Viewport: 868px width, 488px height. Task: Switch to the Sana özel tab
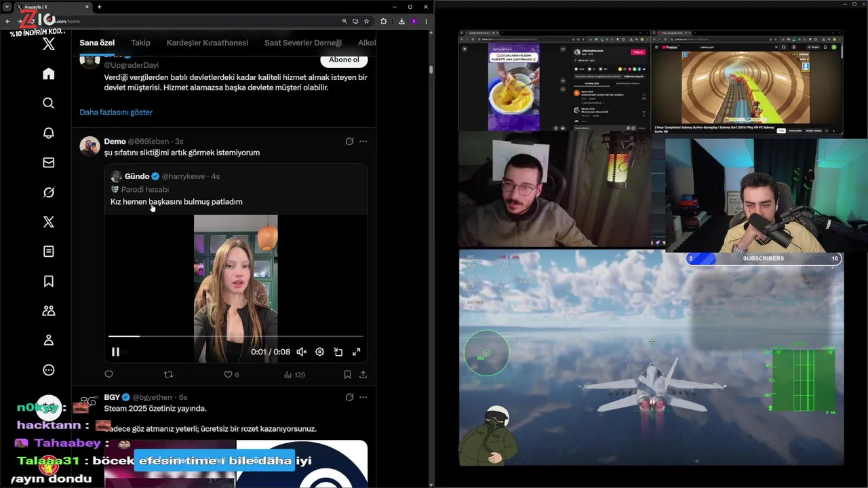point(97,43)
